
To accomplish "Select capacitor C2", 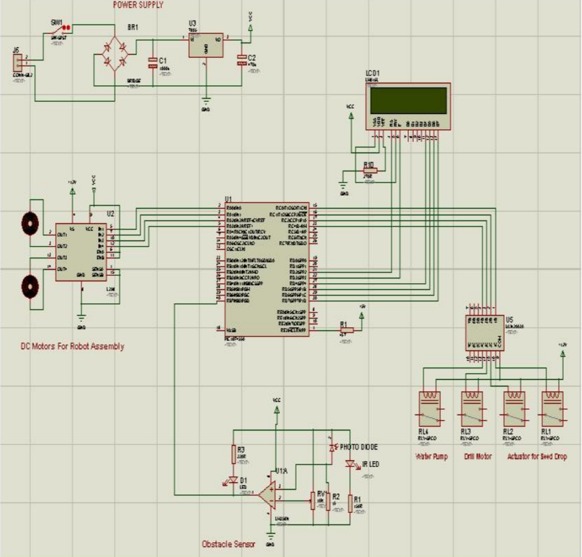I will (242, 60).
